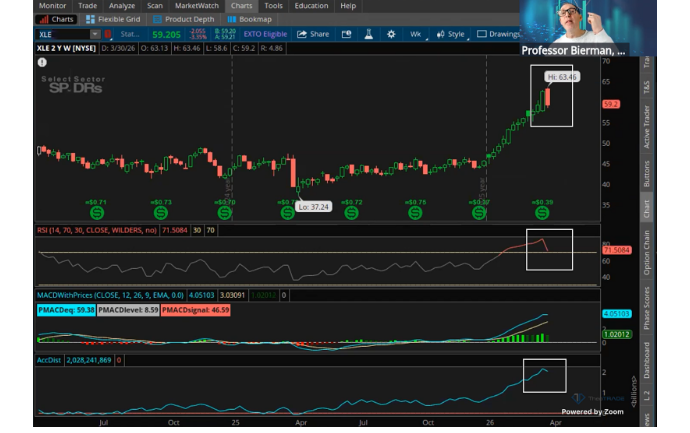Click the PMACDsignal: 46.59 label
Screen dimensions: 690x433
195,310
